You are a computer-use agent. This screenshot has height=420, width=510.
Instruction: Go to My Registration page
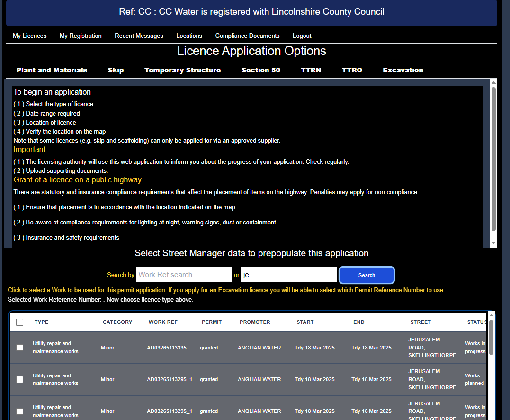tap(81, 36)
